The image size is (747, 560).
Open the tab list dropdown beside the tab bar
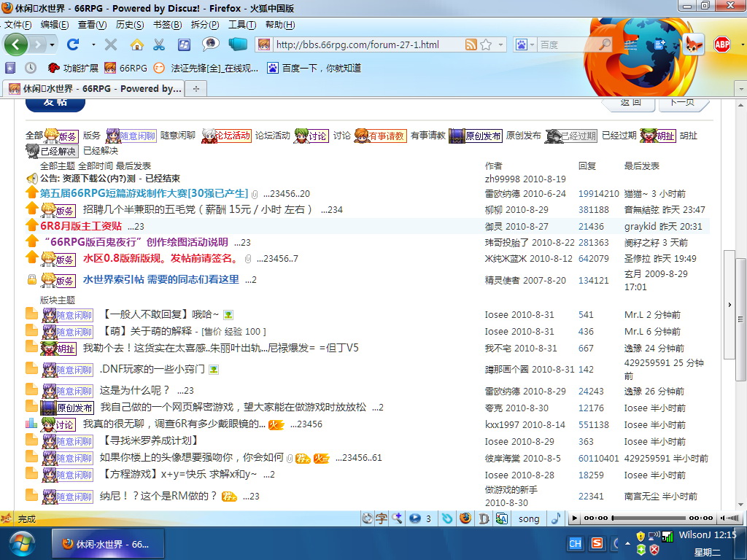click(741, 88)
